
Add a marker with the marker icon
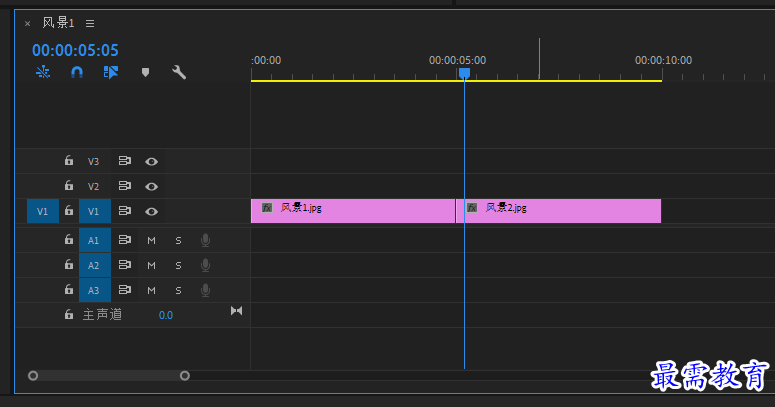click(x=145, y=73)
